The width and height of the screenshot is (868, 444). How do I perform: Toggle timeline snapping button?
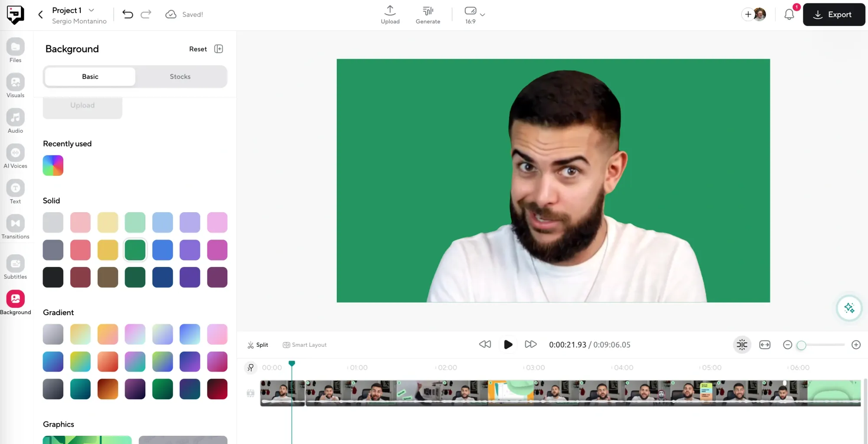[742, 345]
